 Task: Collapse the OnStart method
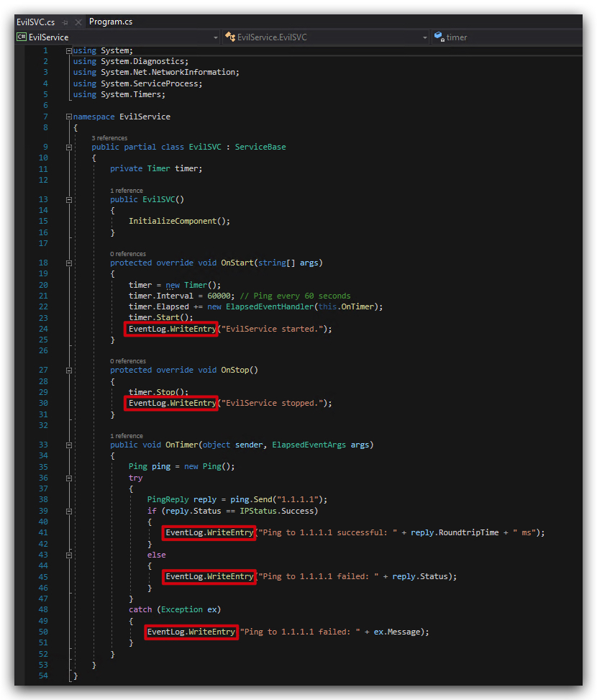[69, 263]
